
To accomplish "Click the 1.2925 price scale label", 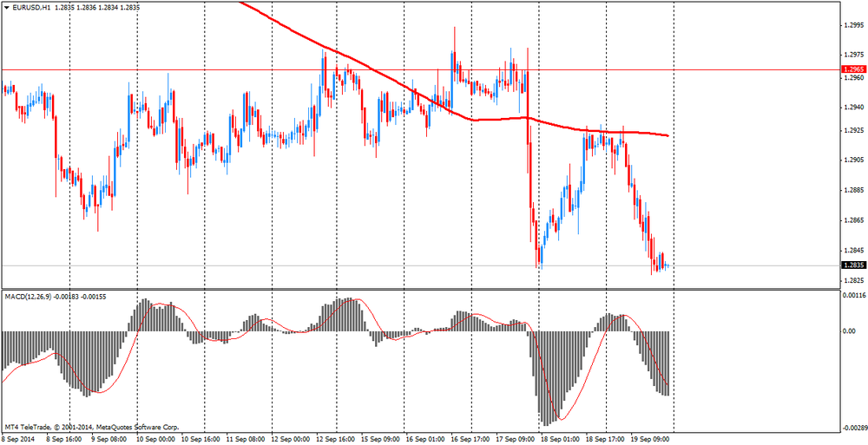I will point(854,130).
